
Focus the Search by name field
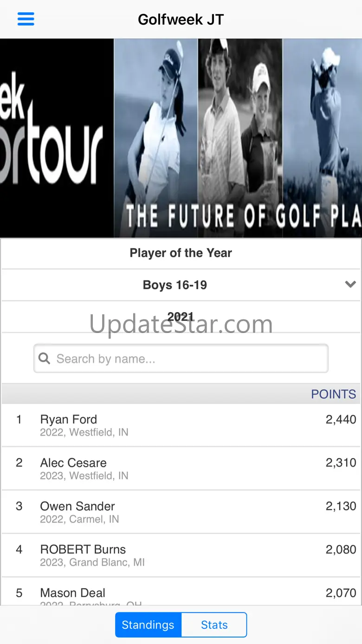tap(186, 358)
